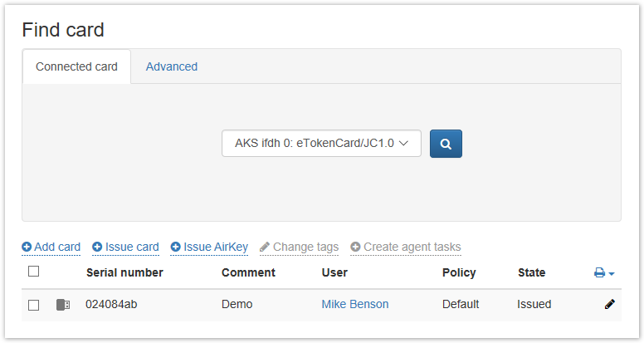Viewport: 644px width, 343px height.
Task: Click the Issue AirKey plus icon
Action: (176, 247)
